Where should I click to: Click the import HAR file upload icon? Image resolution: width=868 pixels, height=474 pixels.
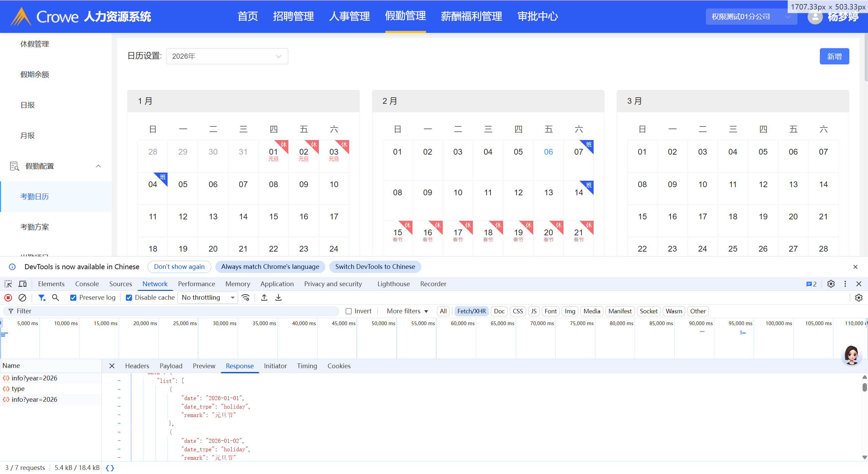tap(264, 298)
